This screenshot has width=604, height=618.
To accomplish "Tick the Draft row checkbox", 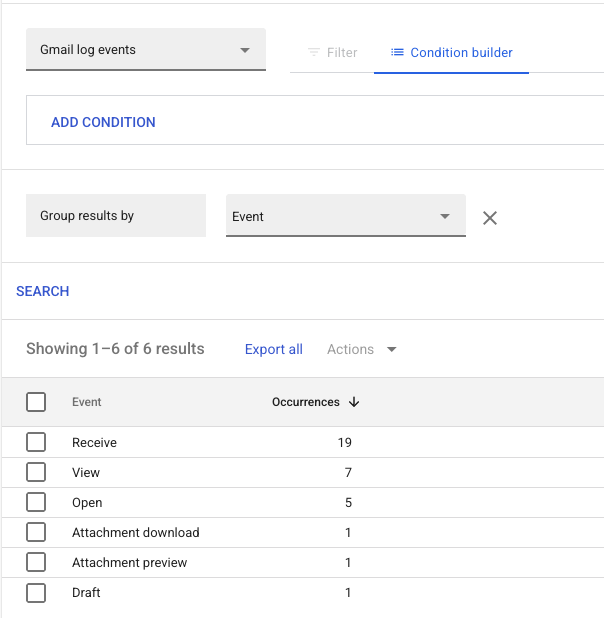I will (x=36, y=593).
